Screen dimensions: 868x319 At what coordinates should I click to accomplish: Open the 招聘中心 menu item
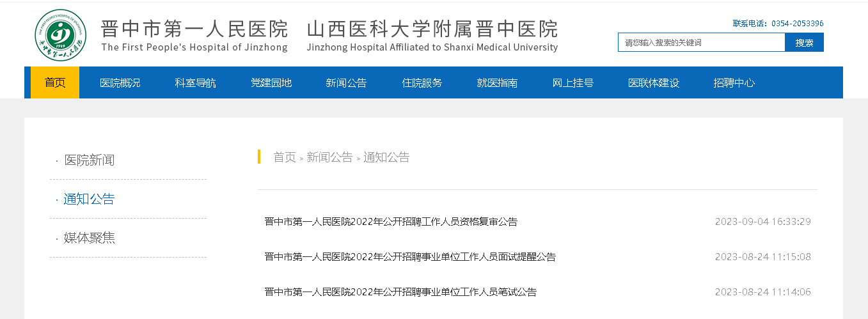(734, 82)
